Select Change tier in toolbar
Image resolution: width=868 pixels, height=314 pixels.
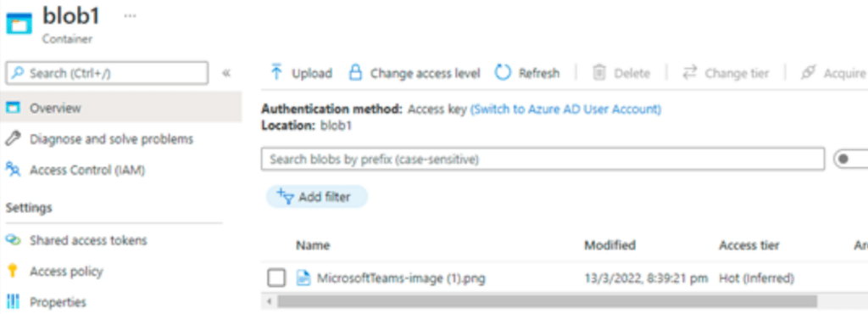click(737, 73)
